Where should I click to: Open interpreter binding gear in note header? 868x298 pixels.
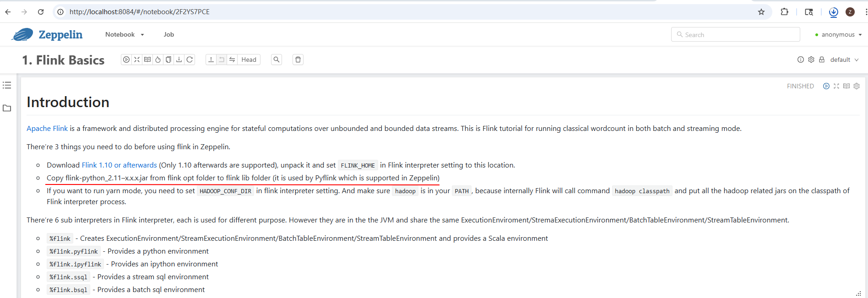point(811,60)
